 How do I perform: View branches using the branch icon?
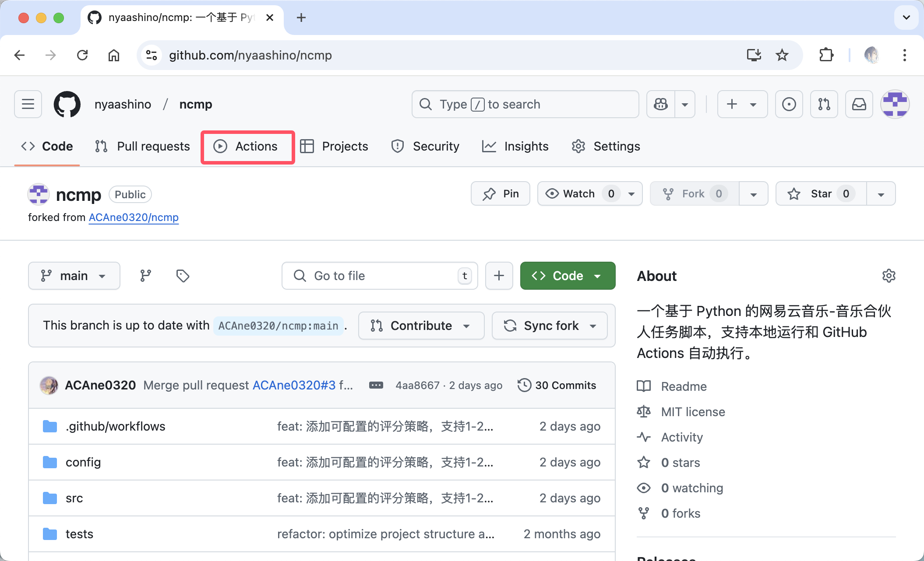pyautogui.click(x=145, y=276)
